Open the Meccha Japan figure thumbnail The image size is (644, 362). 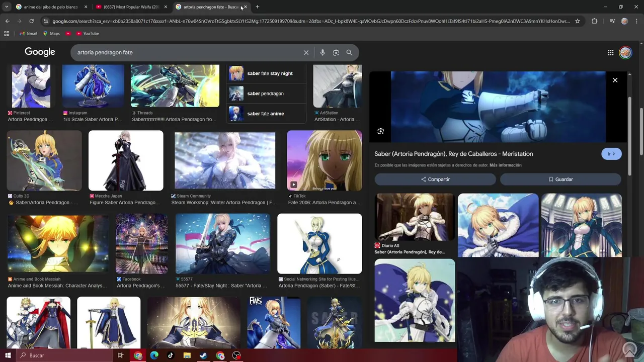[126, 161]
